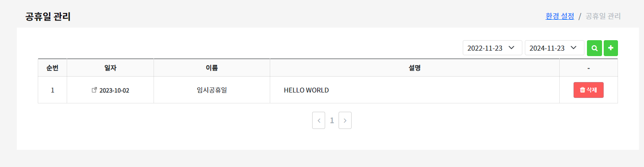Open the 2023-10-02 date entry
Screen dimensions: 644x167
[x=114, y=90]
